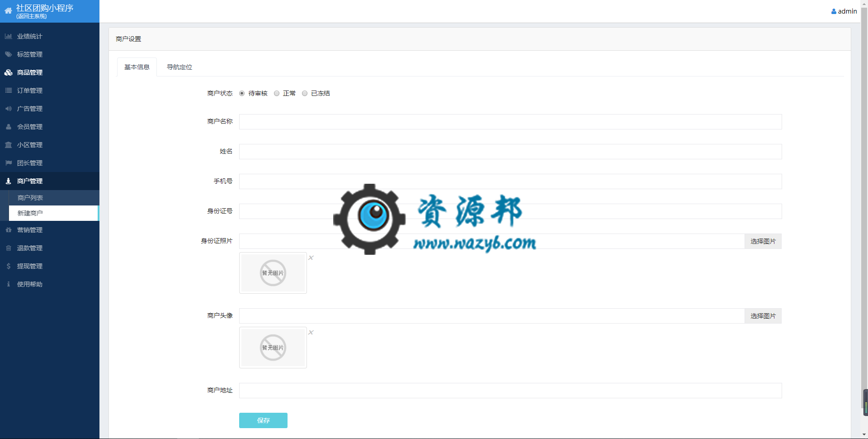Image resolution: width=868 pixels, height=439 pixels.
Task: Focus the 商户名称 input field
Action: [x=510, y=122]
